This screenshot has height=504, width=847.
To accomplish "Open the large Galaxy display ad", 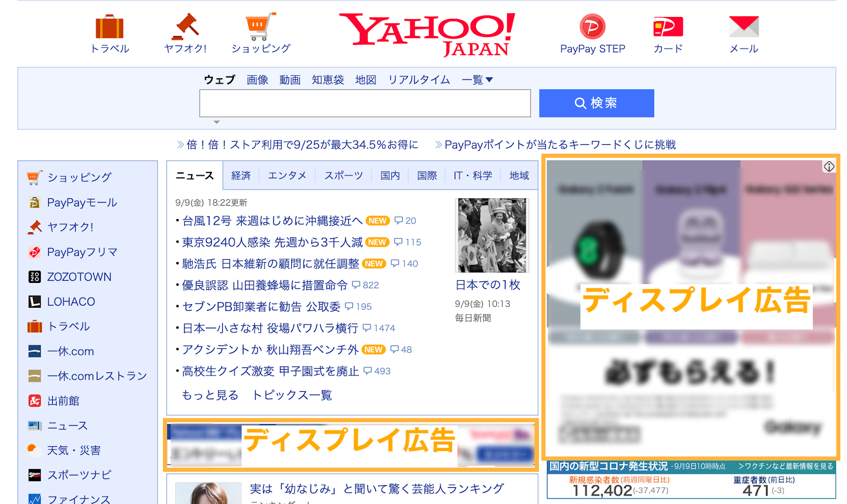I will coord(691,308).
